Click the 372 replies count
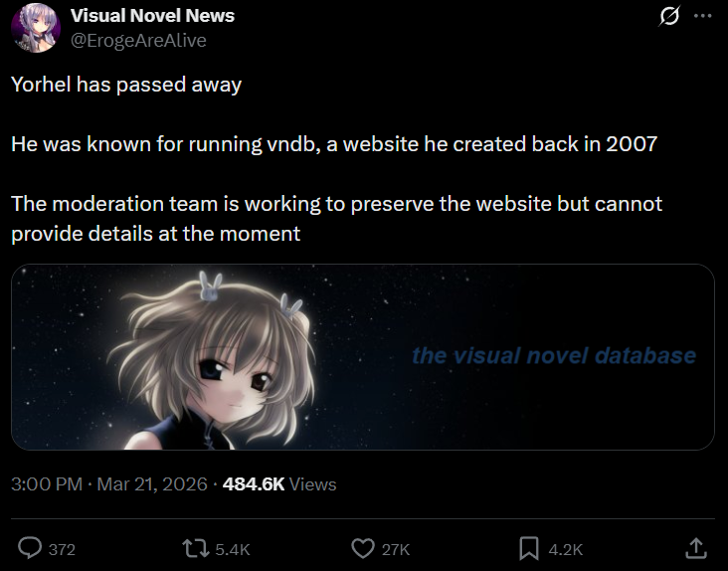728x571 pixels. [x=62, y=550]
